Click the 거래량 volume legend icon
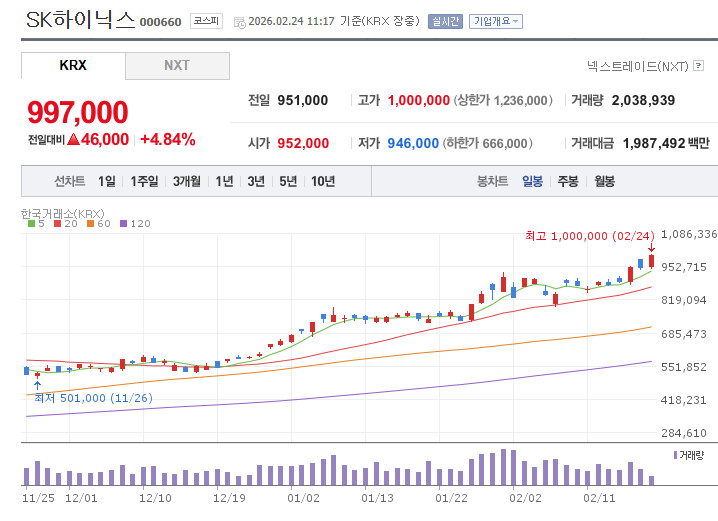718x521 pixels. tap(675, 455)
